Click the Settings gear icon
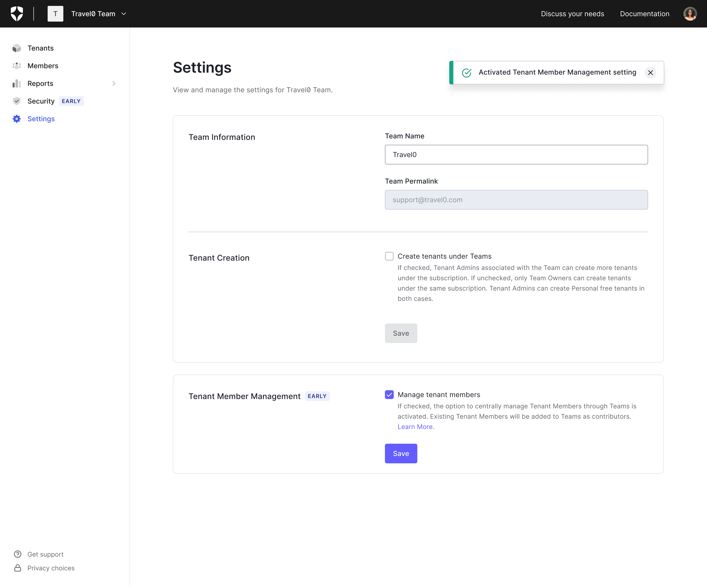The width and height of the screenshot is (707, 588). [x=16, y=119]
